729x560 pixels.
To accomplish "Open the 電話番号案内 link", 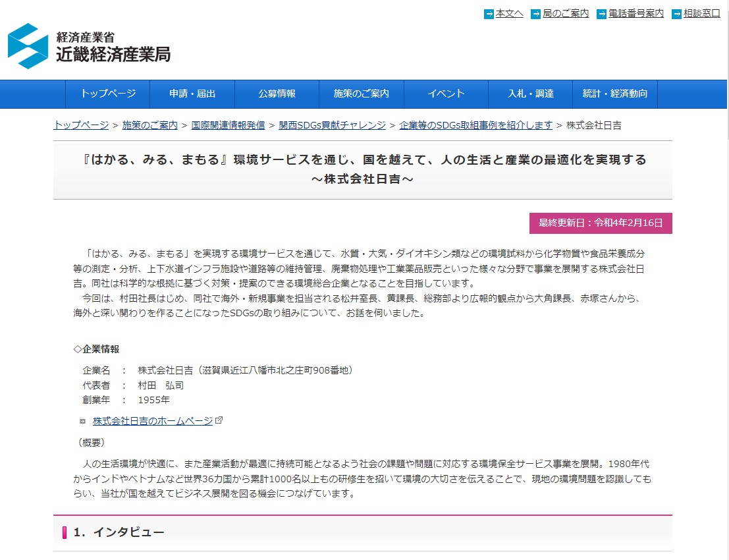I will 635,14.
